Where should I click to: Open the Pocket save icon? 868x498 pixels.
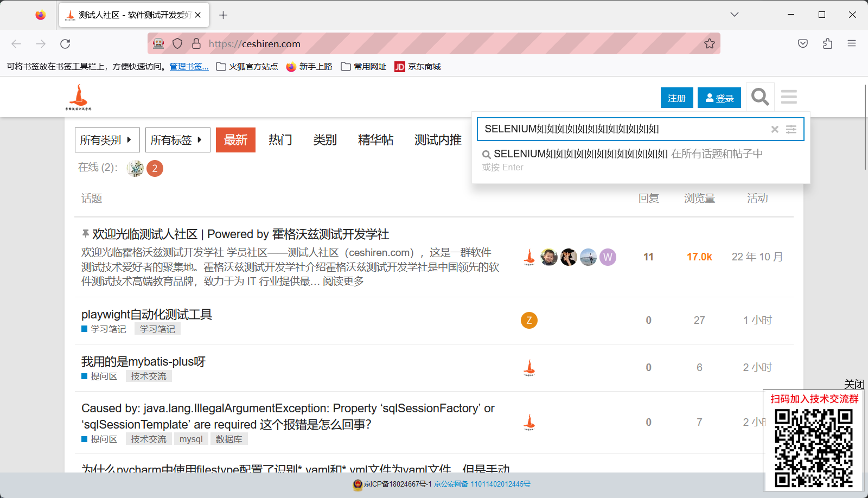click(803, 44)
